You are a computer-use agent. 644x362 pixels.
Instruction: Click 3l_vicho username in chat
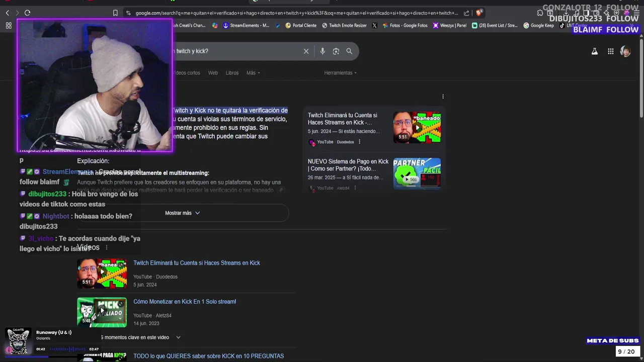click(x=41, y=238)
